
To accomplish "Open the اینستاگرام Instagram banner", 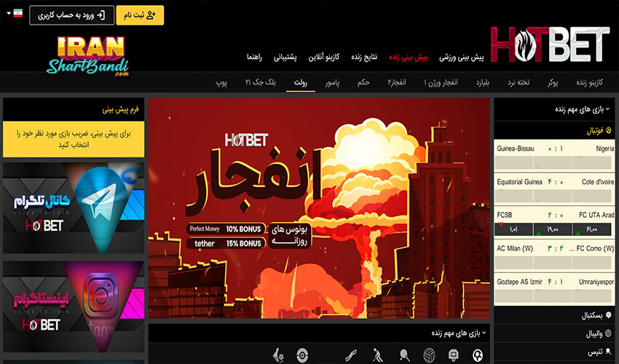I will pos(74,306).
